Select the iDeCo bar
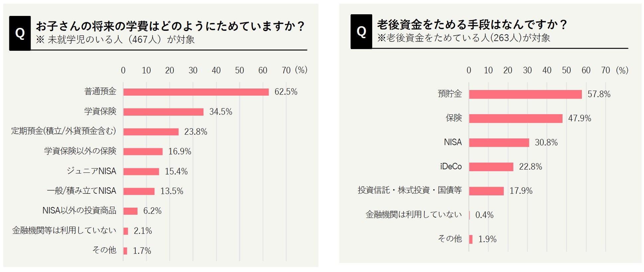 click(x=491, y=167)
